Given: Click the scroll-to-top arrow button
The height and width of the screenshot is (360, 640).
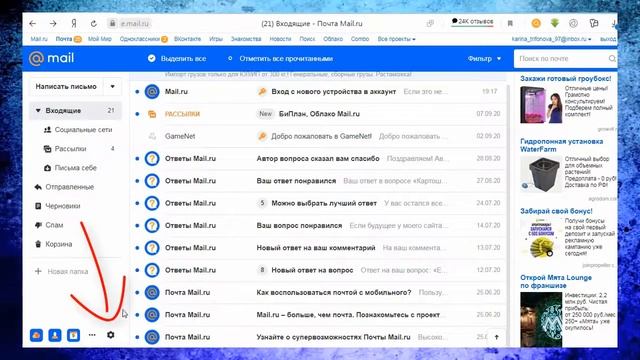Looking at the screenshot, I should click(496, 337).
